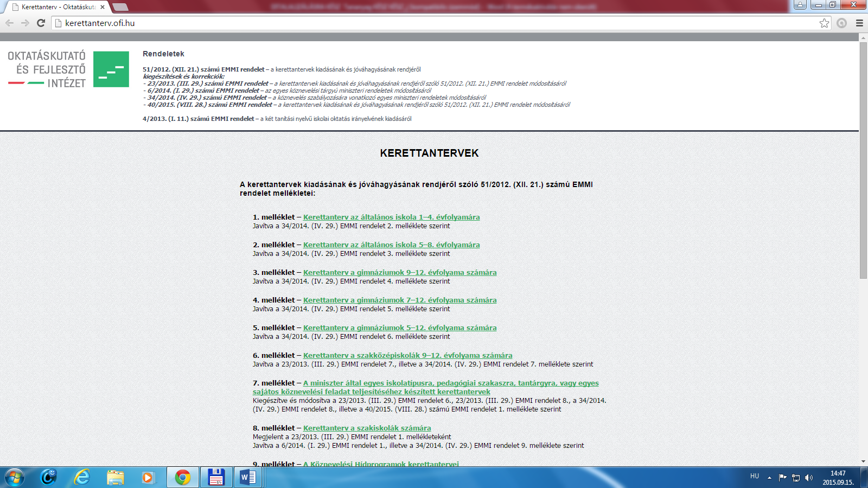Click the taskbar clock showing 14:47

pos(838,478)
